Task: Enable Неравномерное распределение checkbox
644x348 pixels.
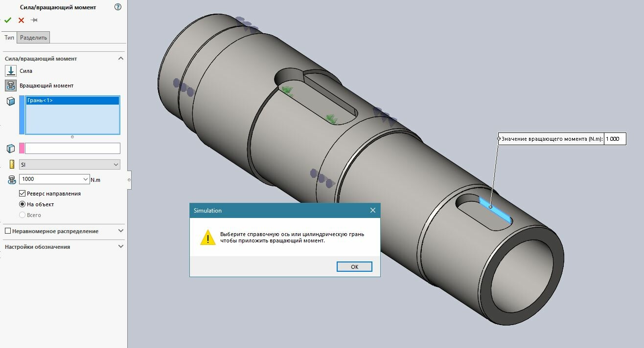Action: (x=7, y=231)
